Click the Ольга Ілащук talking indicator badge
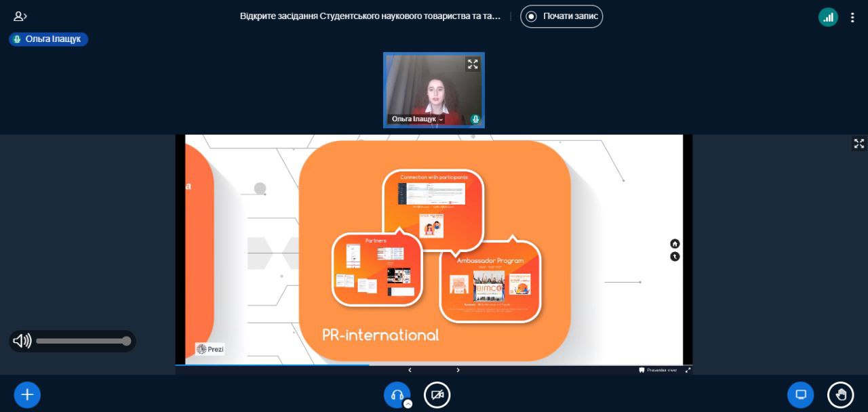Image resolution: width=868 pixels, height=412 pixels. tap(48, 39)
